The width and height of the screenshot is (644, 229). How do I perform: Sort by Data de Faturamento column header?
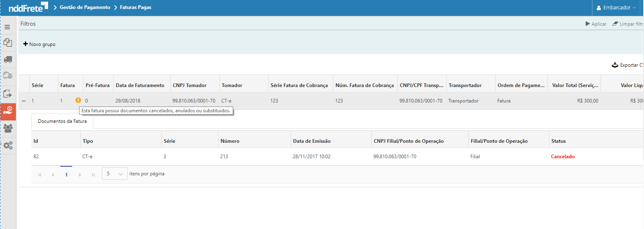140,85
